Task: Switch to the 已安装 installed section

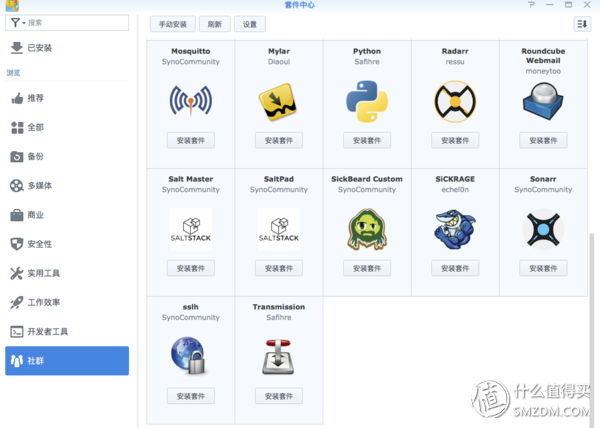Action: coord(40,48)
